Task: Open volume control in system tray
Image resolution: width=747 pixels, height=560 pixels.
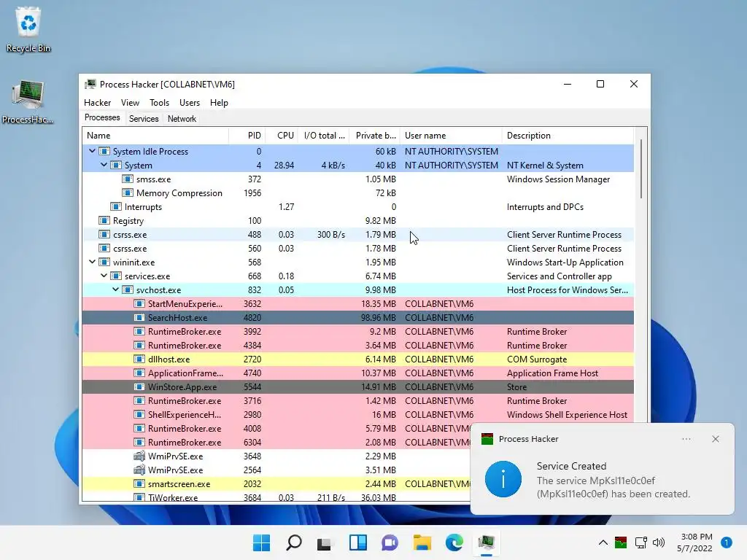Action: (x=659, y=542)
